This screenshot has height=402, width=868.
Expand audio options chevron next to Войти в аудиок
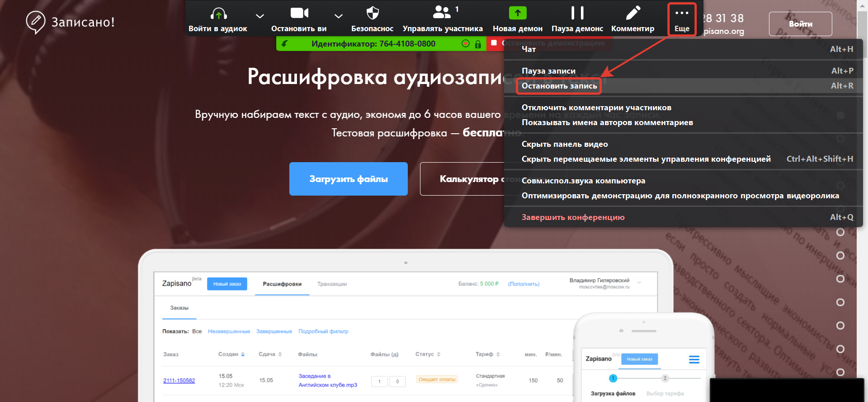pos(260,16)
